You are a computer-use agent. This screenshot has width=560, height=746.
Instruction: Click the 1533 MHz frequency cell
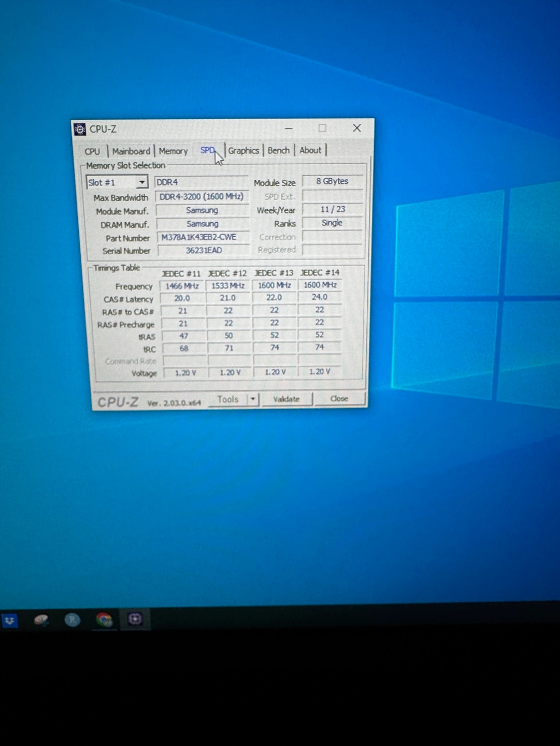[x=228, y=285]
